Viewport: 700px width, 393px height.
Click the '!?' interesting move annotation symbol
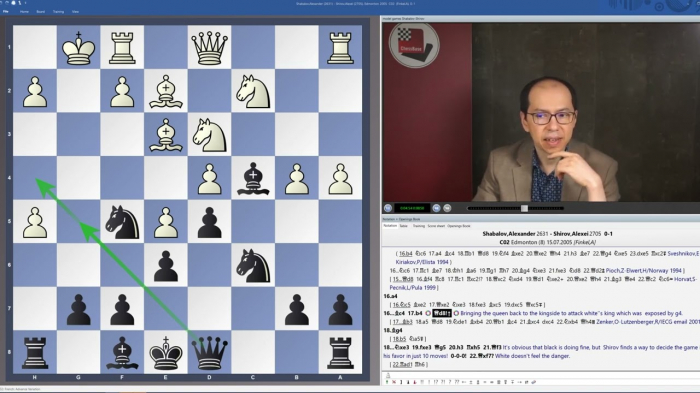click(x=436, y=382)
